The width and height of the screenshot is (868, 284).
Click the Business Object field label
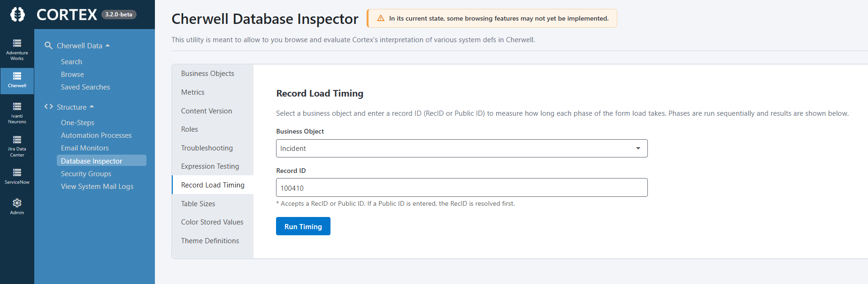tap(300, 131)
